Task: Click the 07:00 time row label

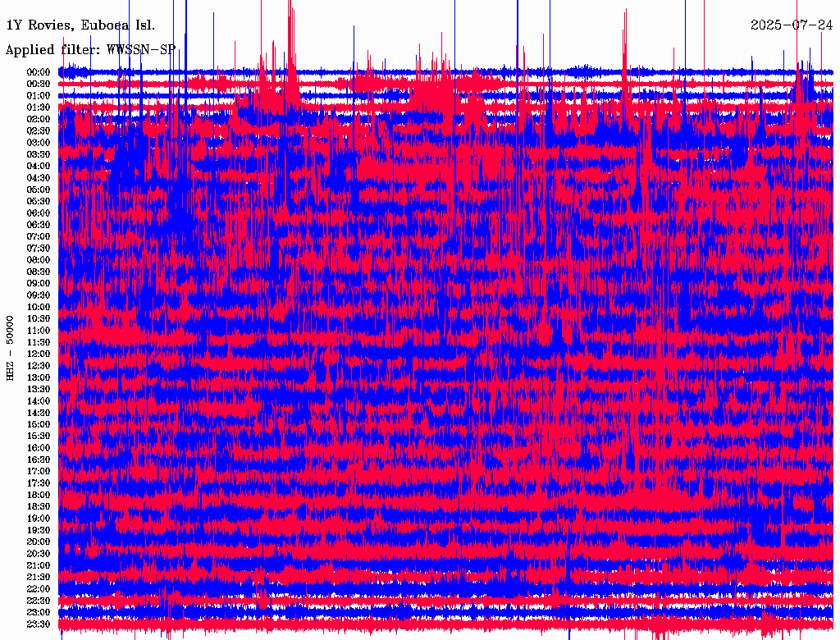Action: coord(39,236)
